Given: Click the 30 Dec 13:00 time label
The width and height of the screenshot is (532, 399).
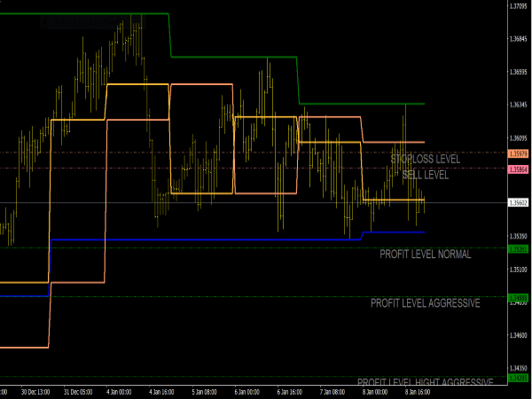Looking at the screenshot, I should click(x=34, y=391).
